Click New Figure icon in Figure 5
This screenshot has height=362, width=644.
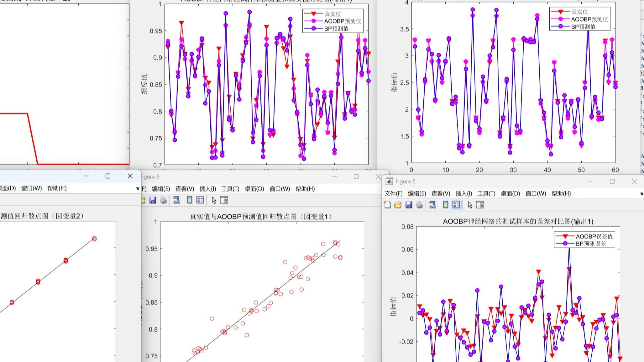[x=388, y=205]
